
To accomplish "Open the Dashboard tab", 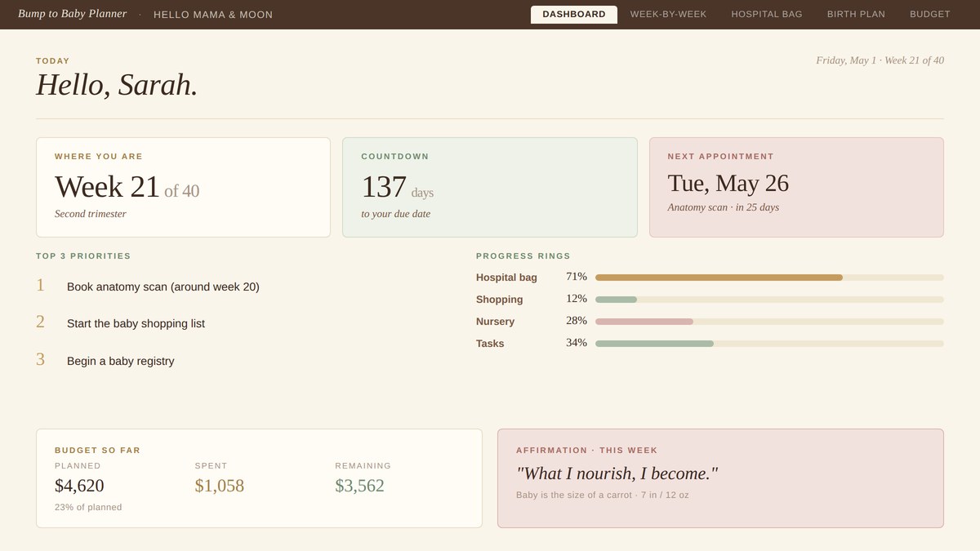I will (x=574, y=15).
